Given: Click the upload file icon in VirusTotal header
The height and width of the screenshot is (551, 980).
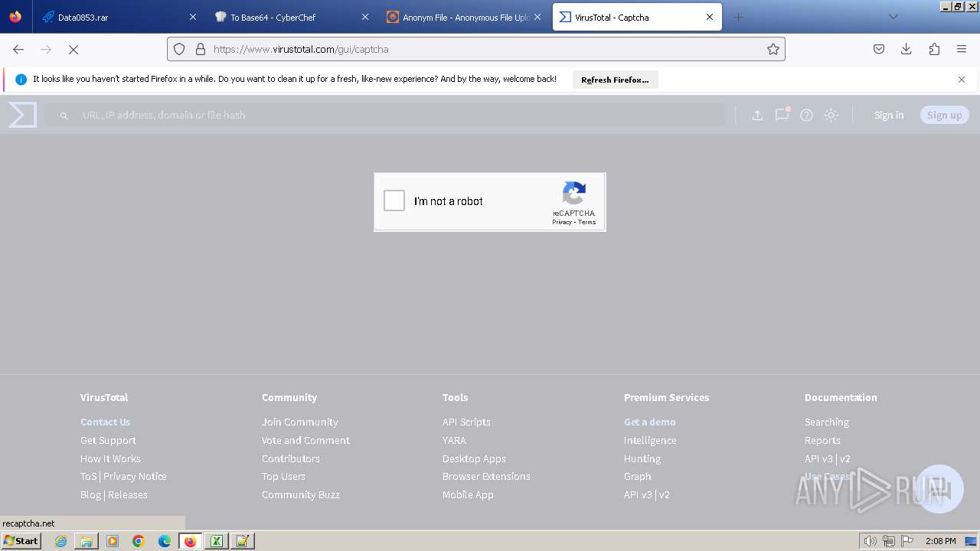Looking at the screenshot, I should (x=757, y=115).
